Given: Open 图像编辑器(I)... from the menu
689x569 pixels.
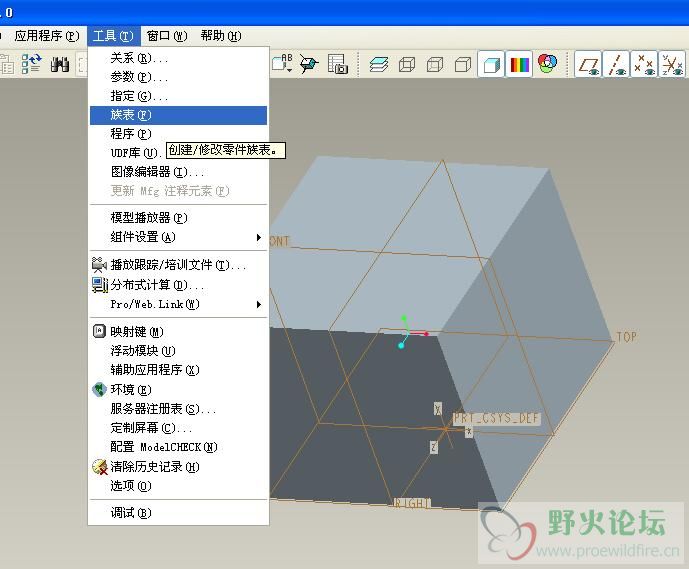Looking at the screenshot, I should pyautogui.click(x=178, y=172).
